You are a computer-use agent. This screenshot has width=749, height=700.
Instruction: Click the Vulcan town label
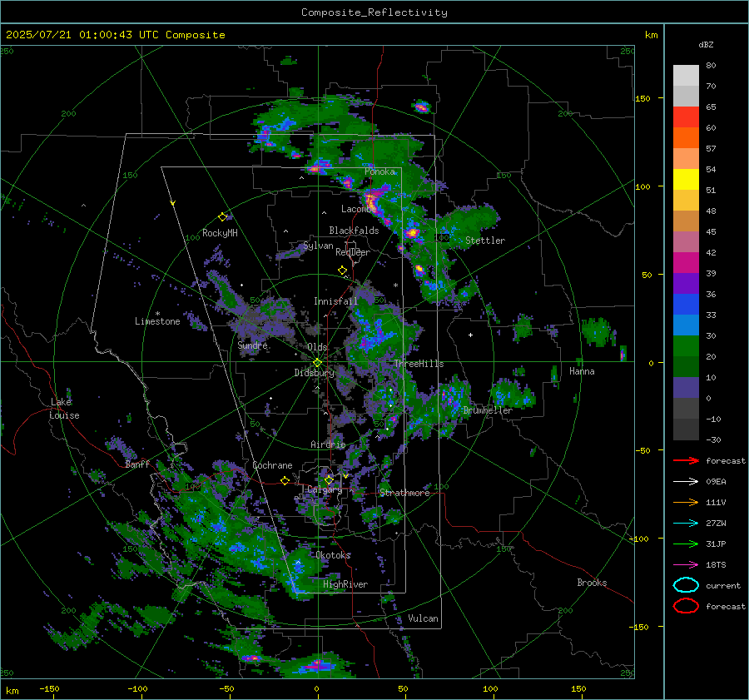423,618
